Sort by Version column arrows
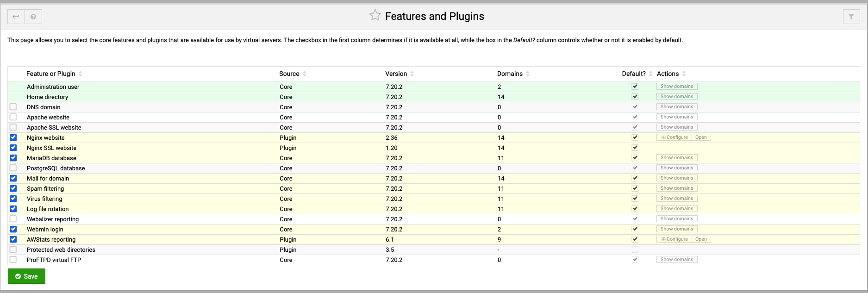Screen dimensions: 868x293 click(x=412, y=74)
